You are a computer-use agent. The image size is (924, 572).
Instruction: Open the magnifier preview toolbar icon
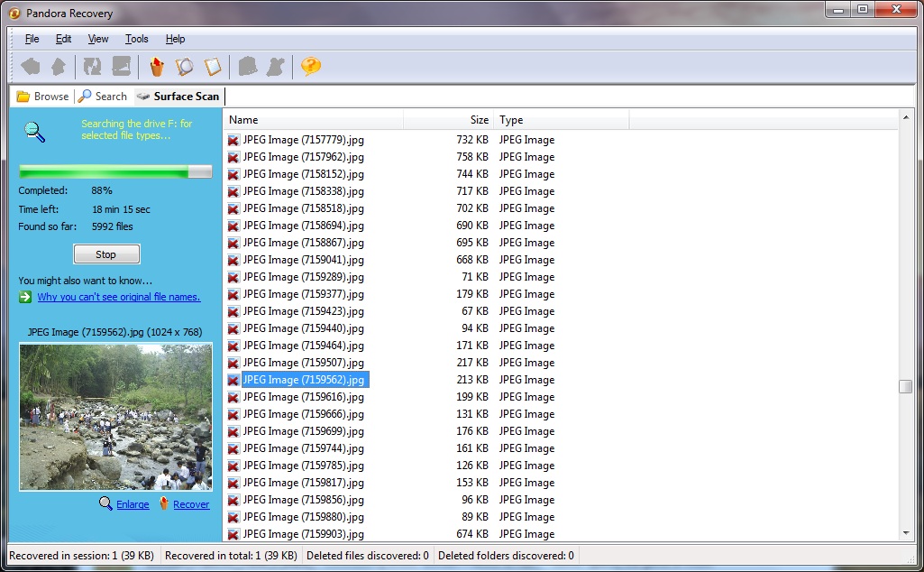pyautogui.click(x=185, y=67)
